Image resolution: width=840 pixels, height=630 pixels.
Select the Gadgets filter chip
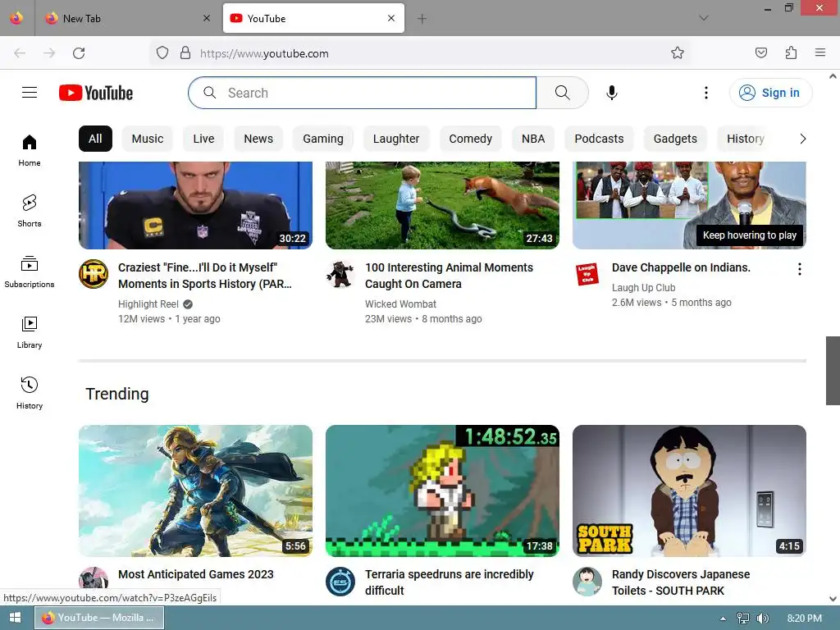coord(675,139)
